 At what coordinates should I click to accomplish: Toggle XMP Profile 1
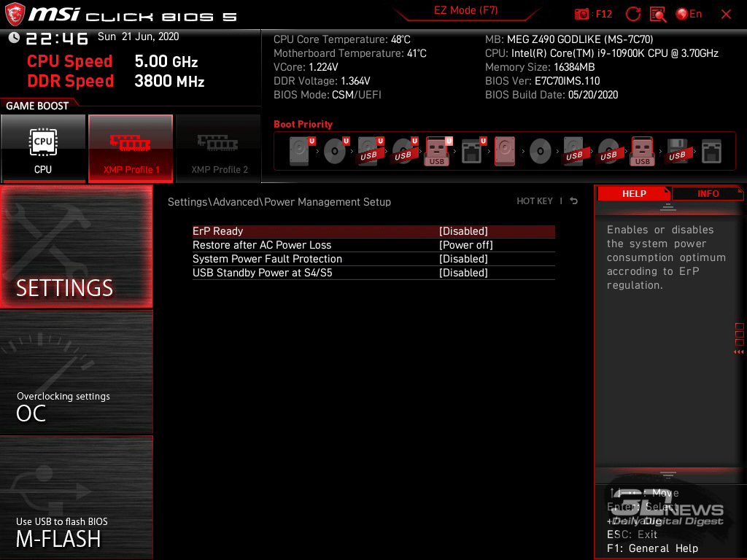pyautogui.click(x=131, y=148)
